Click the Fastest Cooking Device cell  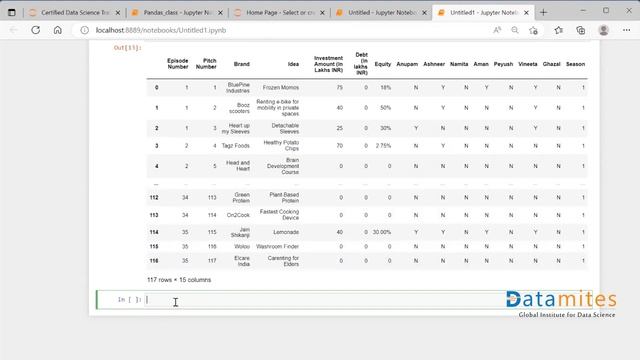tap(279, 215)
